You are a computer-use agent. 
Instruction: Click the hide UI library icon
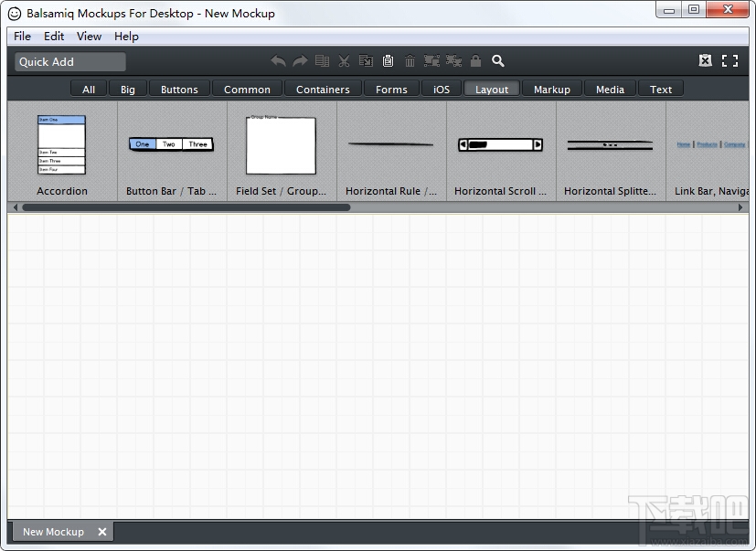pos(706,60)
